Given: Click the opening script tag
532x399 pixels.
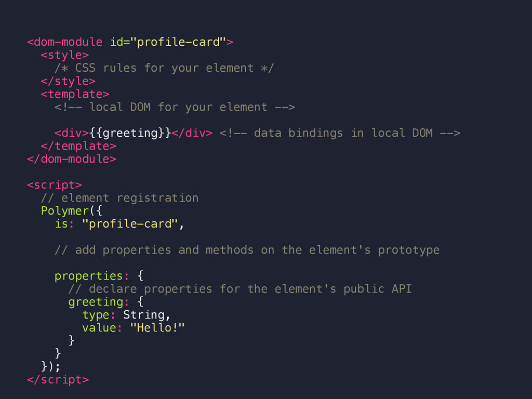Looking at the screenshot, I should (x=54, y=185).
